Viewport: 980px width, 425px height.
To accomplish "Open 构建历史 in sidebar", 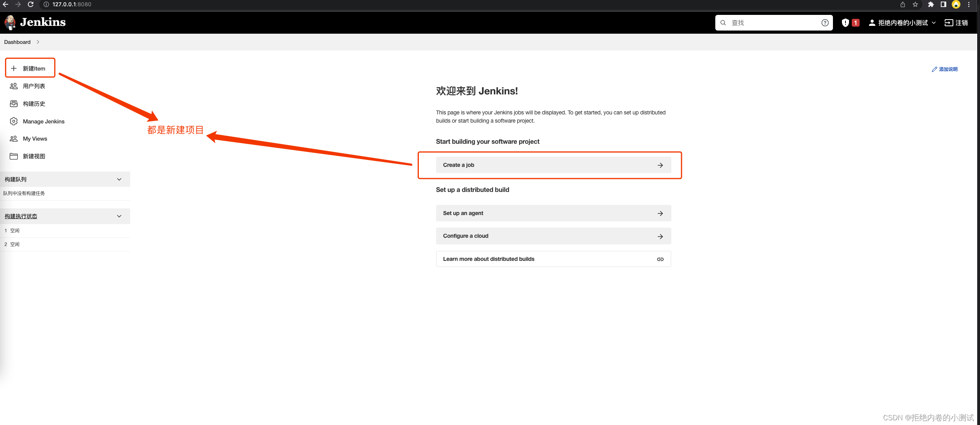I will 34,103.
